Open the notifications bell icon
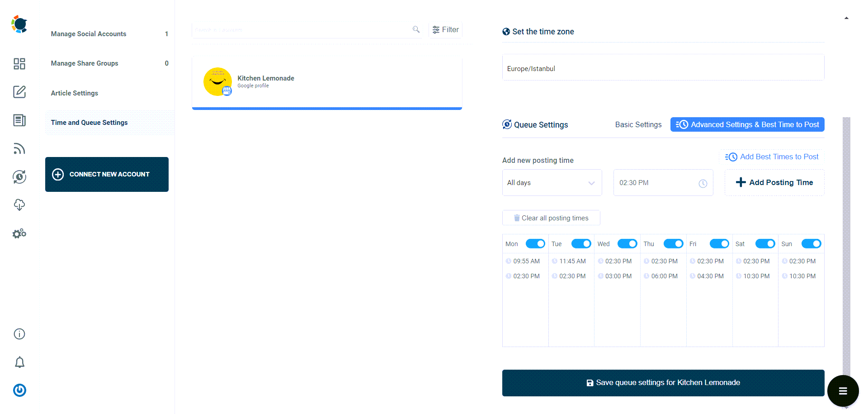This screenshot has height=414, width=868. point(19,362)
